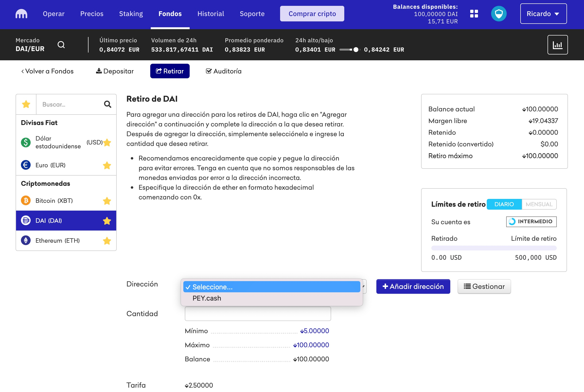Click the blue Euro currency icon
Viewport: 584px width, 392px height.
(26, 165)
